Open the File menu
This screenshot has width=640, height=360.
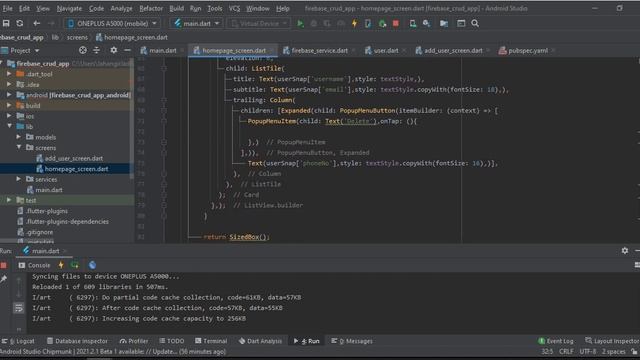7,9
